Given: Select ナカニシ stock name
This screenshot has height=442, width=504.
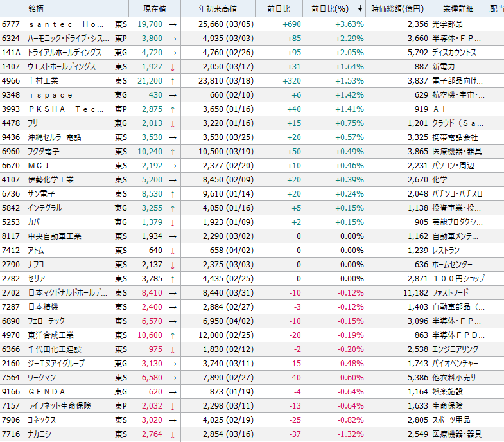Looking at the screenshot, I should [x=40, y=434].
